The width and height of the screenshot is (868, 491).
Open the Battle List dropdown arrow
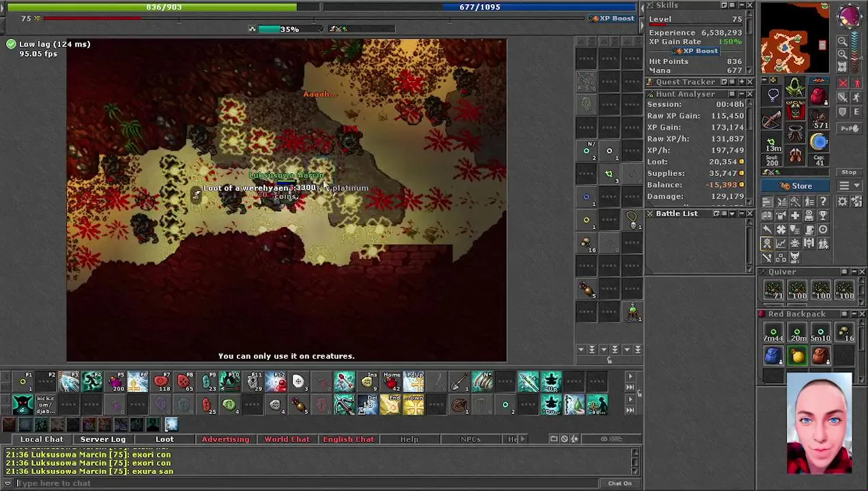pos(732,213)
